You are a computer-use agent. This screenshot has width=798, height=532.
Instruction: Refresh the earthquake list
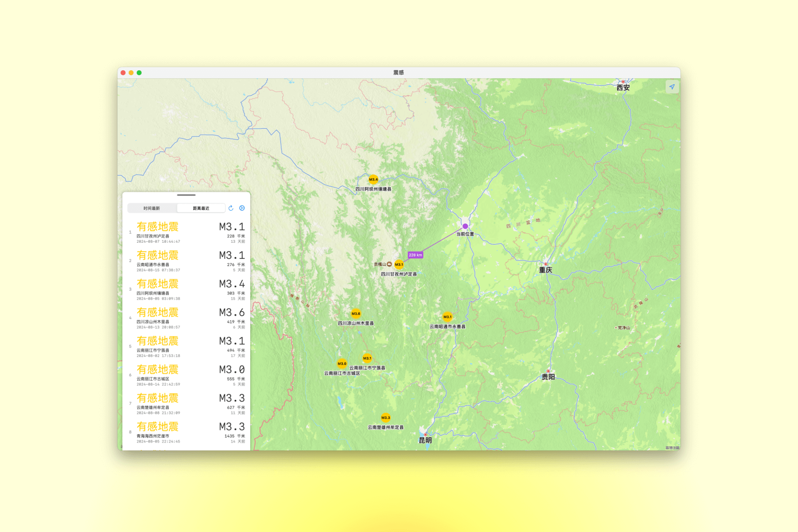click(x=231, y=208)
